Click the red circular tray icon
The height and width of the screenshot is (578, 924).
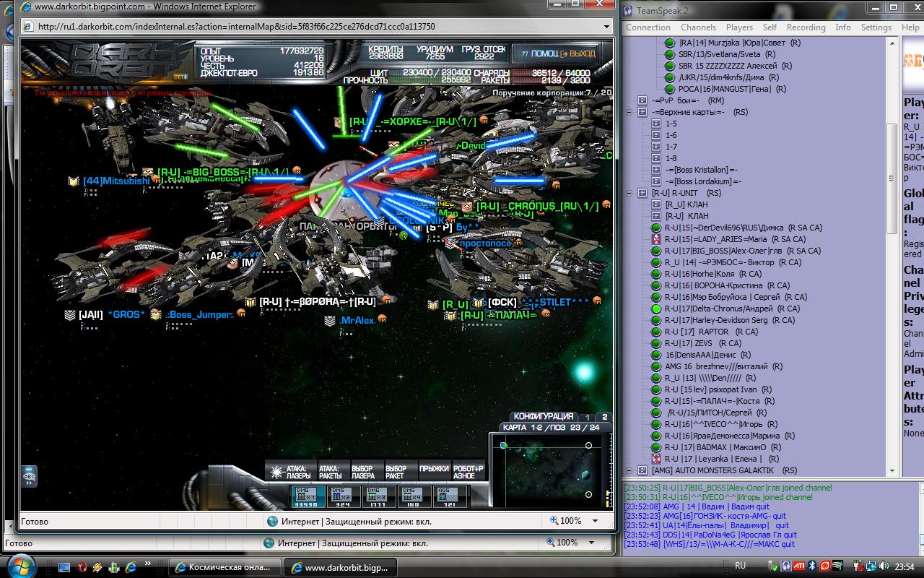coord(824,566)
